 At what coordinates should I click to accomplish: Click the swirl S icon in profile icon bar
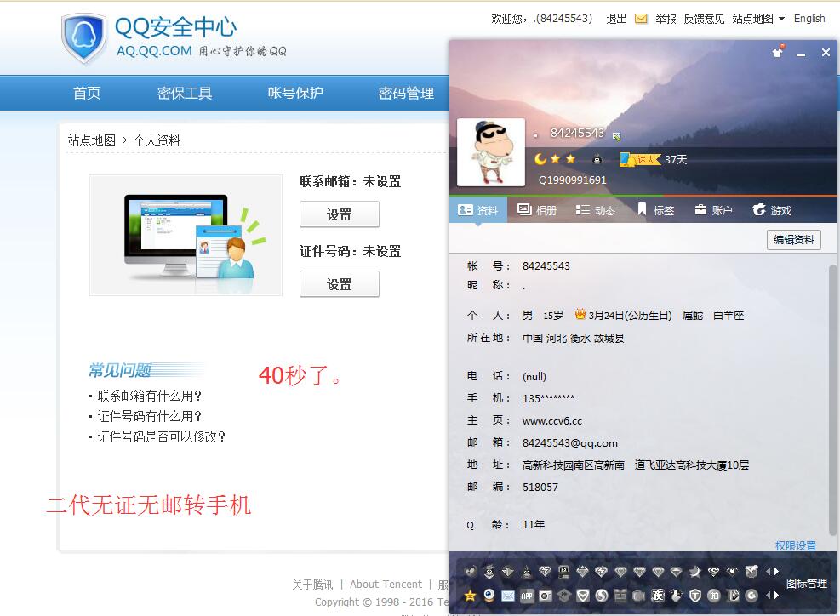point(602,595)
